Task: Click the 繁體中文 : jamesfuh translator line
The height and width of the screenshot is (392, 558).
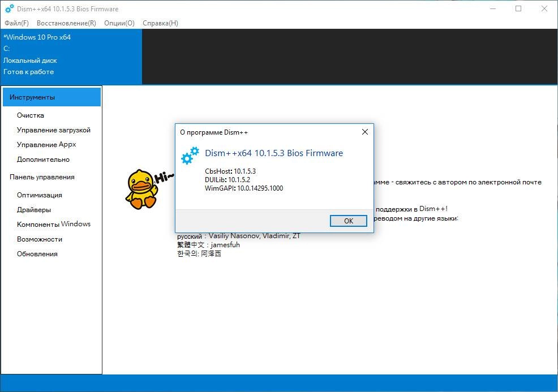Action: (208, 245)
